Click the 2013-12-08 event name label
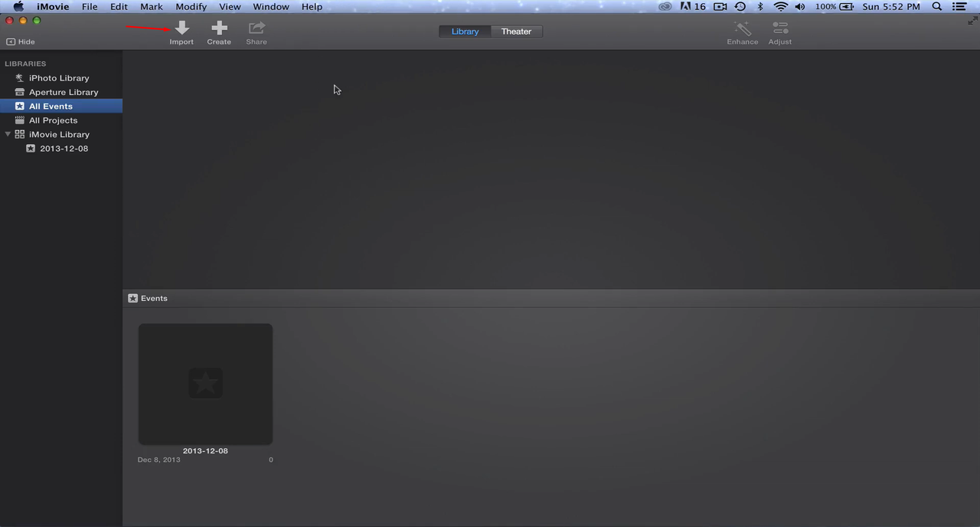Viewport: 980px width, 527px height. click(x=205, y=451)
